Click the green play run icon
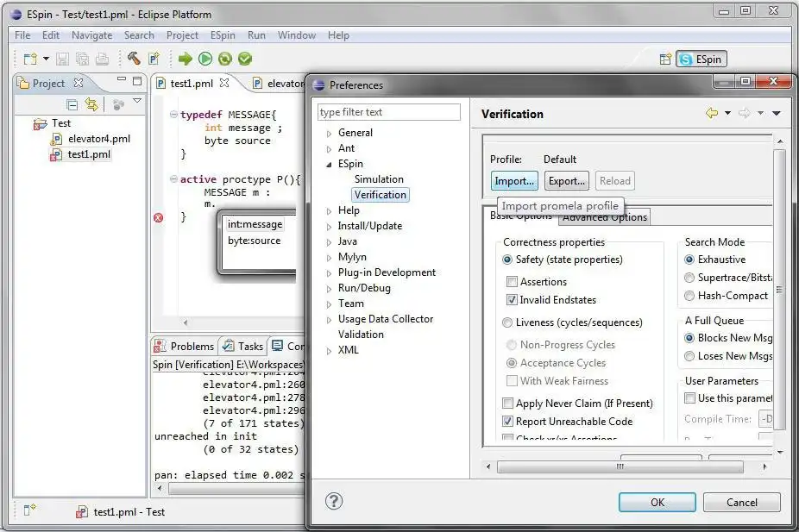This screenshot has width=799, height=532. coord(205,59)
